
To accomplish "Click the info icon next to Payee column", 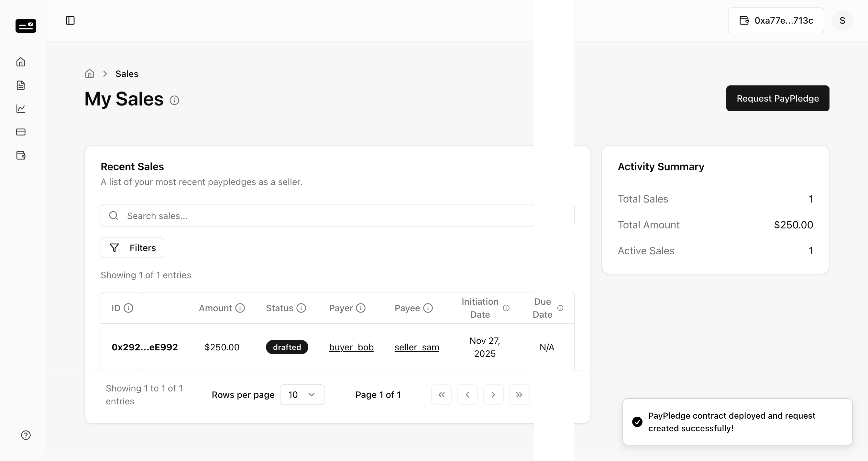I will 428,308.
